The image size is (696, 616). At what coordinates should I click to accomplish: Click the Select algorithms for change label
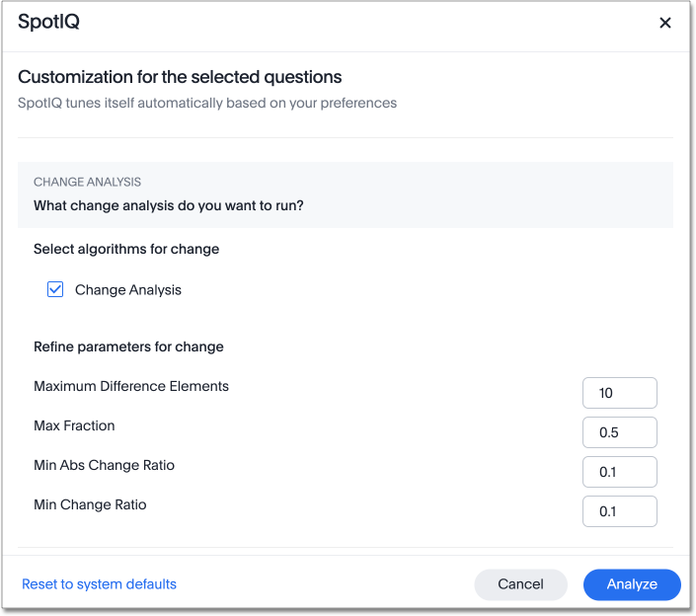[x=126, y=249]
